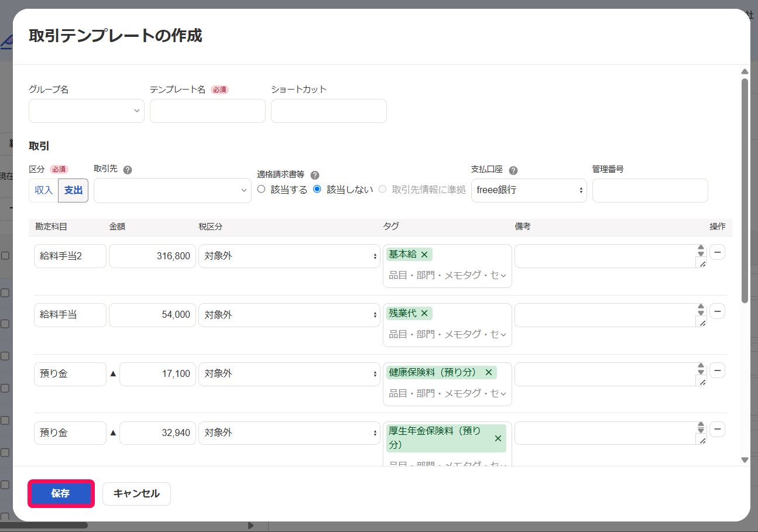This screenshot has height=532, width=758.
Task: Delete the 17,100 row with minus button
Action: click(718, 370)
